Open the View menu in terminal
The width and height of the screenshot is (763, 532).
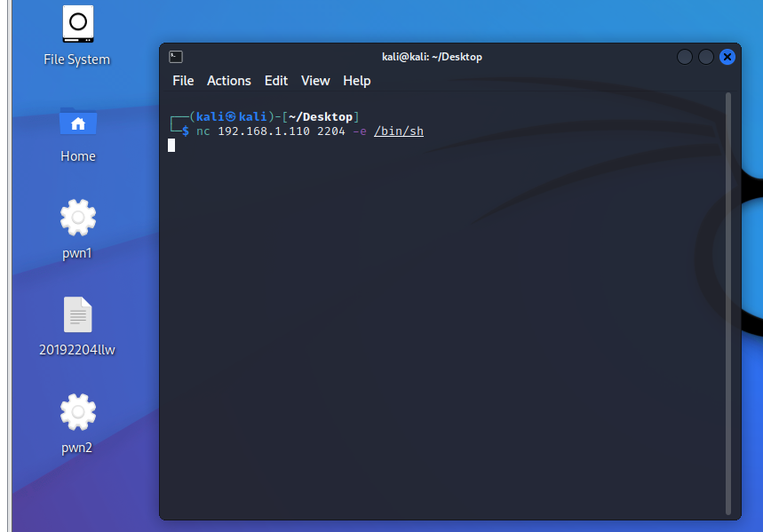(315, 81)
